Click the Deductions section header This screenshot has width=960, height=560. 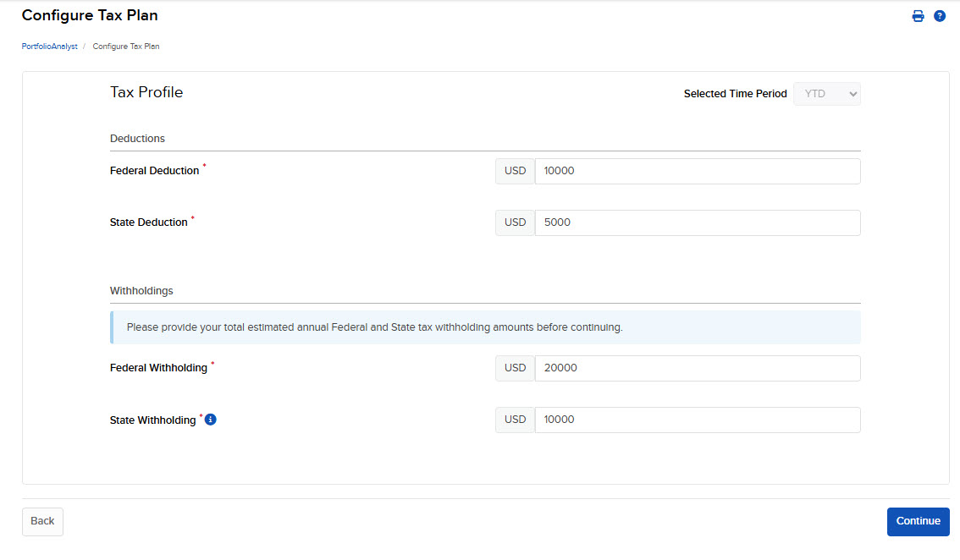[137, 138]
